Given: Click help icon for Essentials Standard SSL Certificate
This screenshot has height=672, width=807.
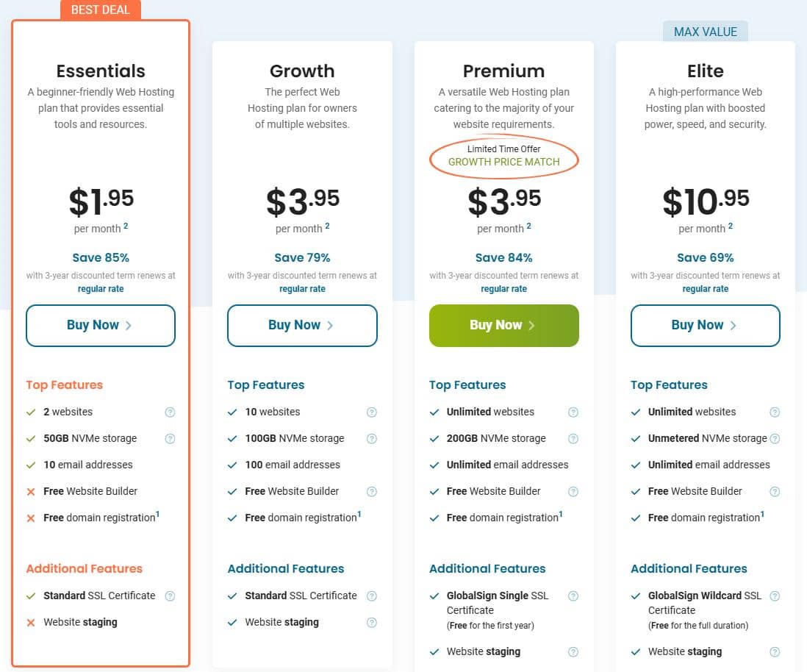Looking at the screenshot, I should 170,596.
